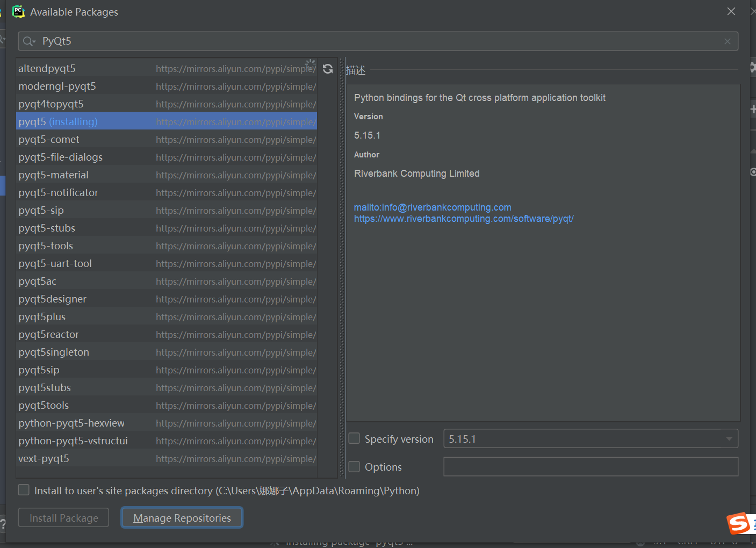
Task: Select vext-pyqt5 package row
Action: [x=167, y=458]
